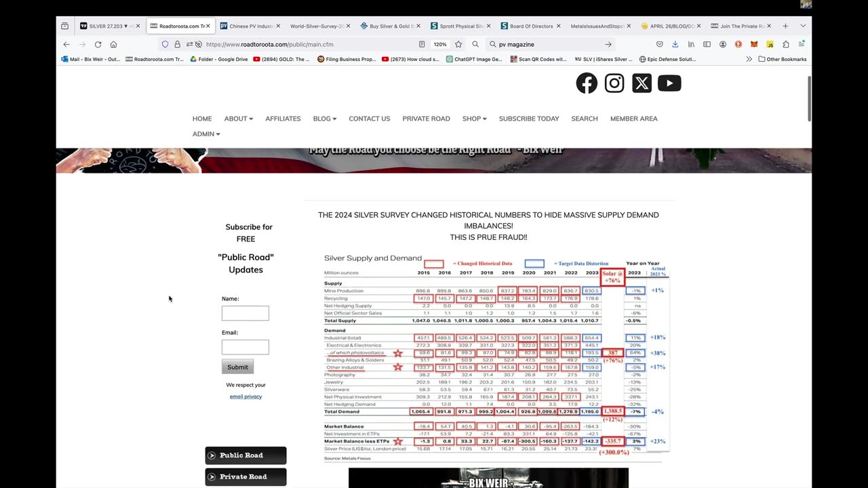Open the extensions puzzle icon
This screenshot has width=868, height=488.
click(x=785, y=44)
